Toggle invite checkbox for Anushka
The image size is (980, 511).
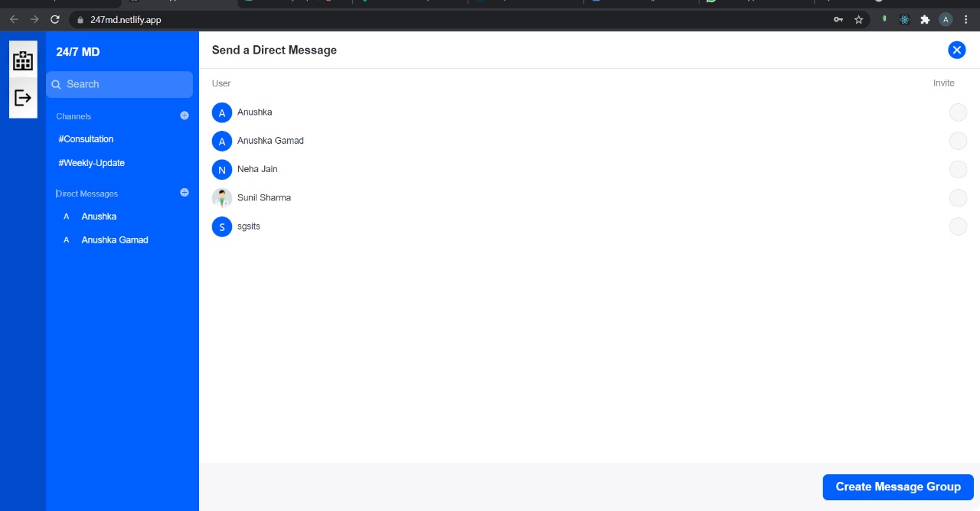click(958, 112)
